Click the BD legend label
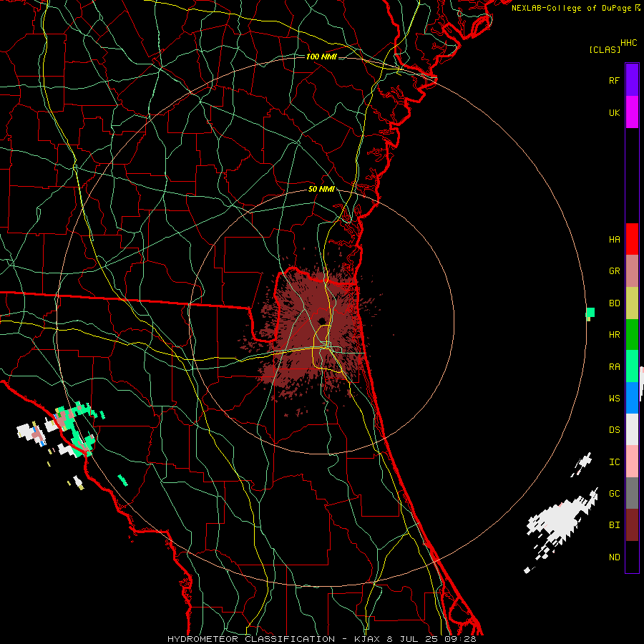644x644 pixels. [614, 303]
